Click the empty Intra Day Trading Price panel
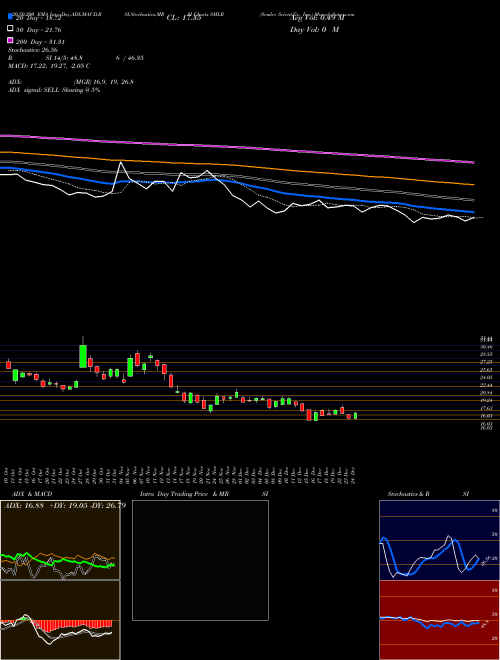500x660 pixels. (x=200, y=560)
